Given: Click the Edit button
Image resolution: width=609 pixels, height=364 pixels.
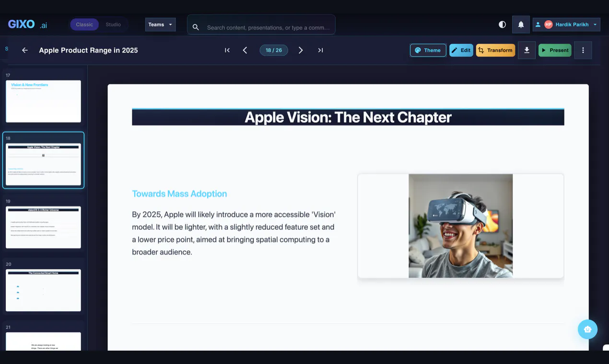Looking at the screenshot, I should coord(461,50).
